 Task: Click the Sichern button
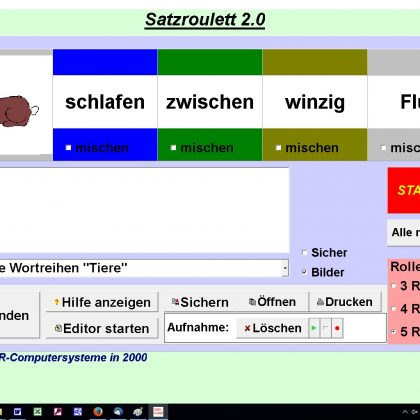pyautogui.click(x=200, y=302)
